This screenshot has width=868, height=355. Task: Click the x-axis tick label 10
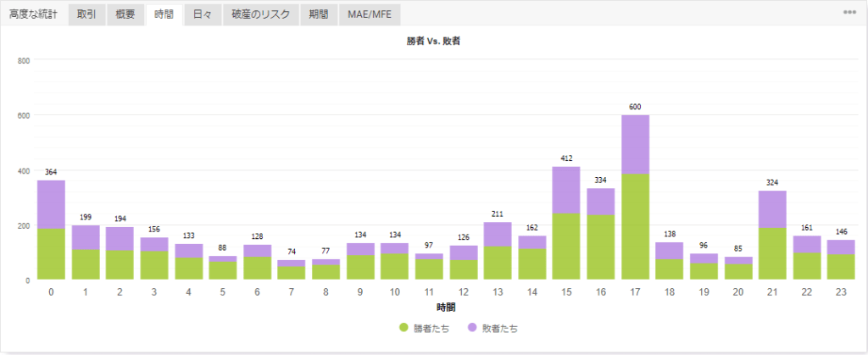pos(395,292)
